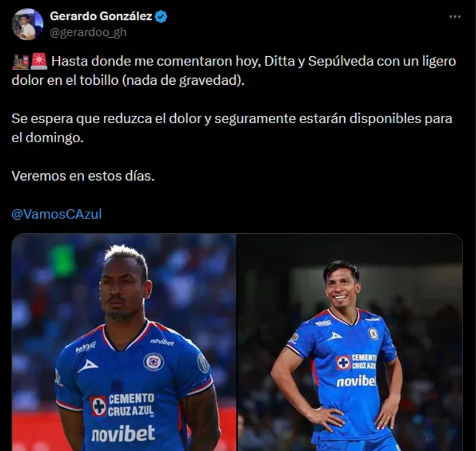
Task: Open right photo of smiling player
Action: [x=350, y=342]
